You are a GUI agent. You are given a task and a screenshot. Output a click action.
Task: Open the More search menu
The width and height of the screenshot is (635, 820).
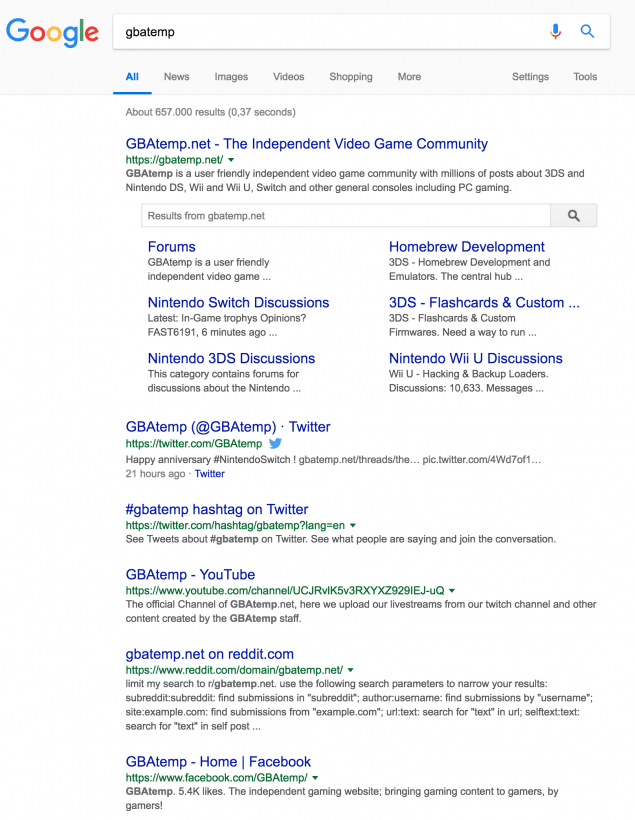409,77
